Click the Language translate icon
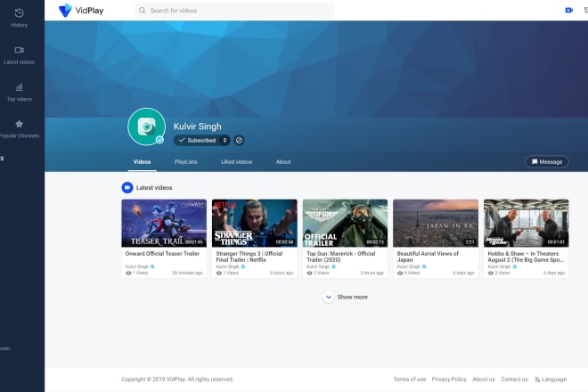The width and height of the screenshot is (588, 392). 537,380
